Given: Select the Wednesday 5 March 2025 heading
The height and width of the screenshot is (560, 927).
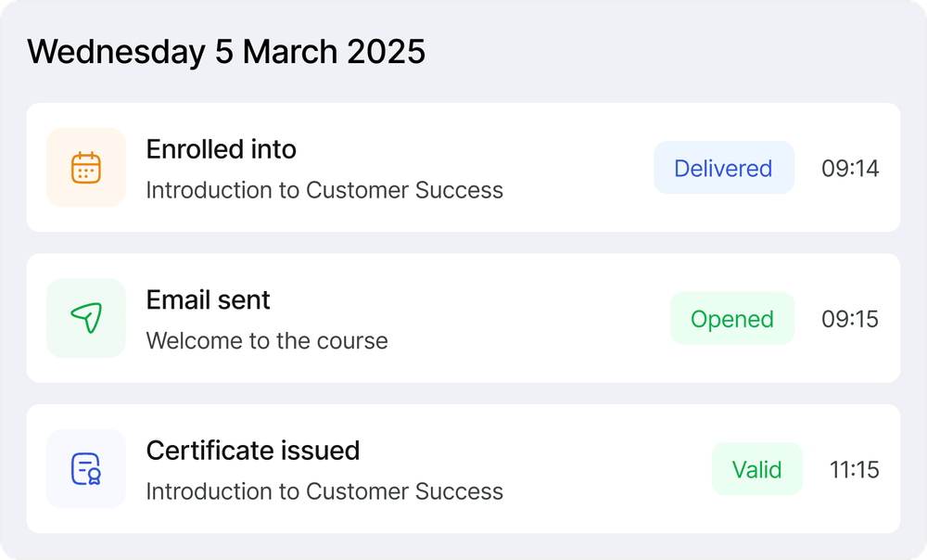Looking at the screenshot, I should click(x=225, y=51).
